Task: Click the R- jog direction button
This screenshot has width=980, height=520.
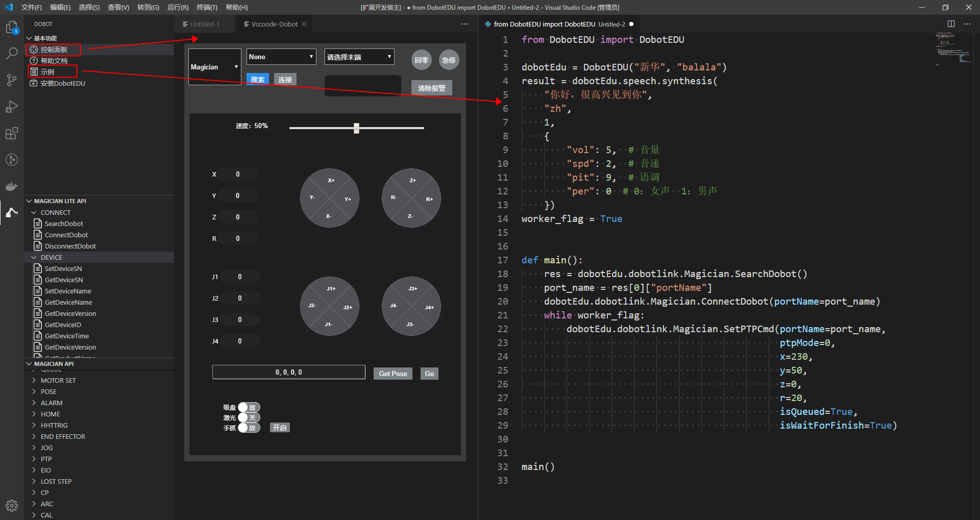Action: [x=394, y=197]
